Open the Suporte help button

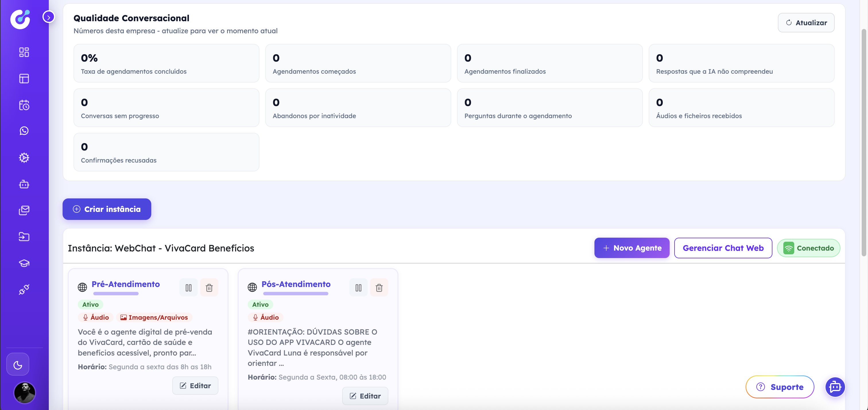pos(780,387)
